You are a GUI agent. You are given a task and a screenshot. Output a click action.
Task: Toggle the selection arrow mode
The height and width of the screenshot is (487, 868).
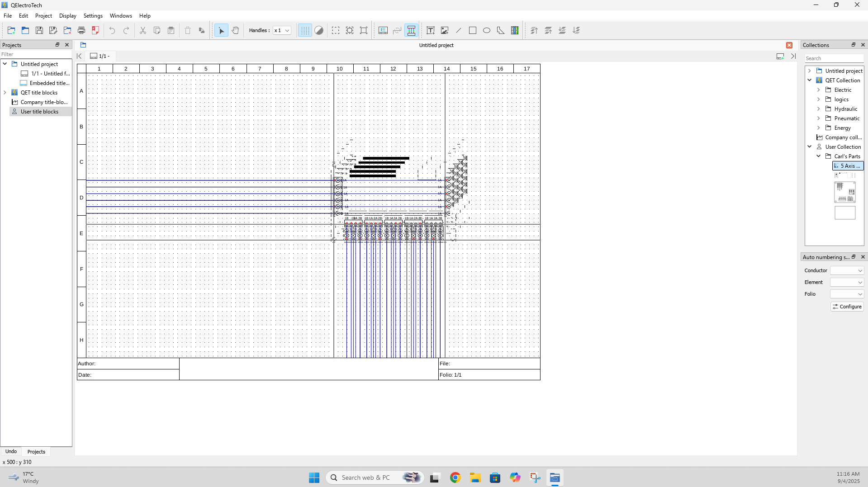click(221, 31)
